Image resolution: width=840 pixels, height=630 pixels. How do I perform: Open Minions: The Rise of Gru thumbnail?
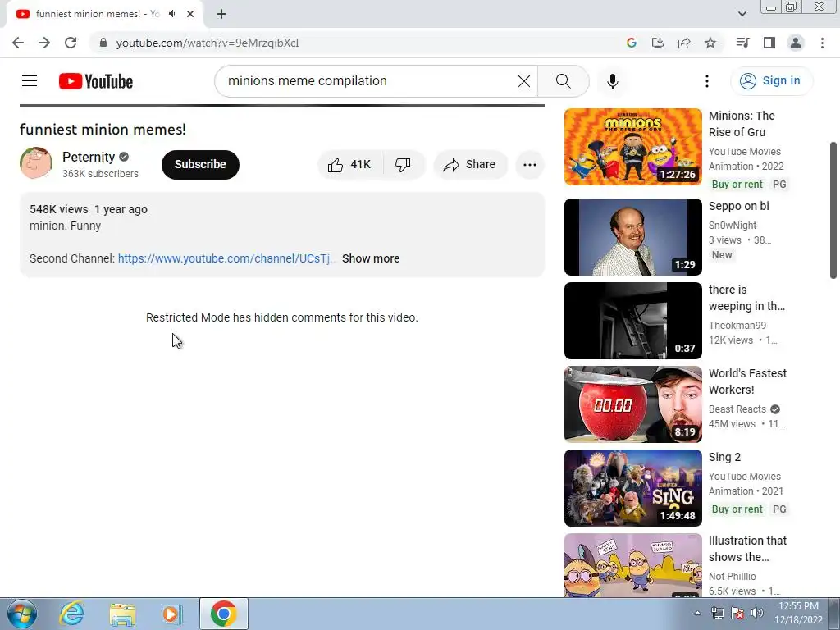pos(632,147)
